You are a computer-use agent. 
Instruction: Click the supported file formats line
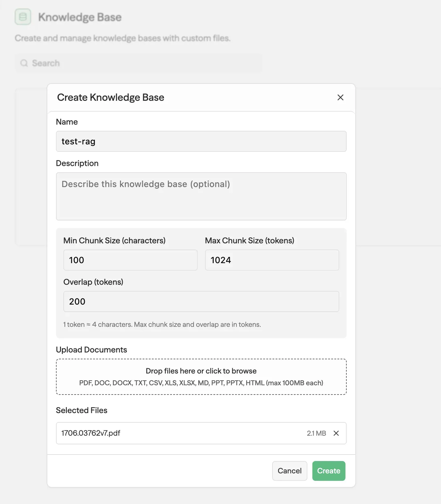tap(201, 383)
